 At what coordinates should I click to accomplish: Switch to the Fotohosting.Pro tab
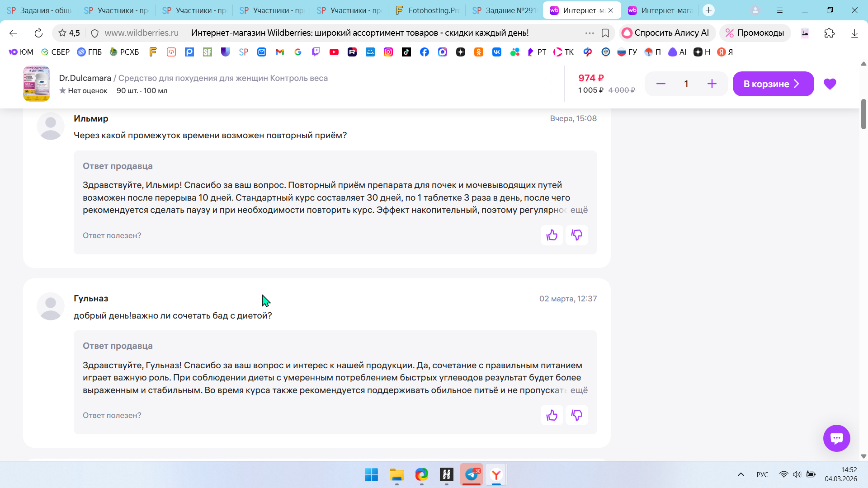click(x=426, y=10)
